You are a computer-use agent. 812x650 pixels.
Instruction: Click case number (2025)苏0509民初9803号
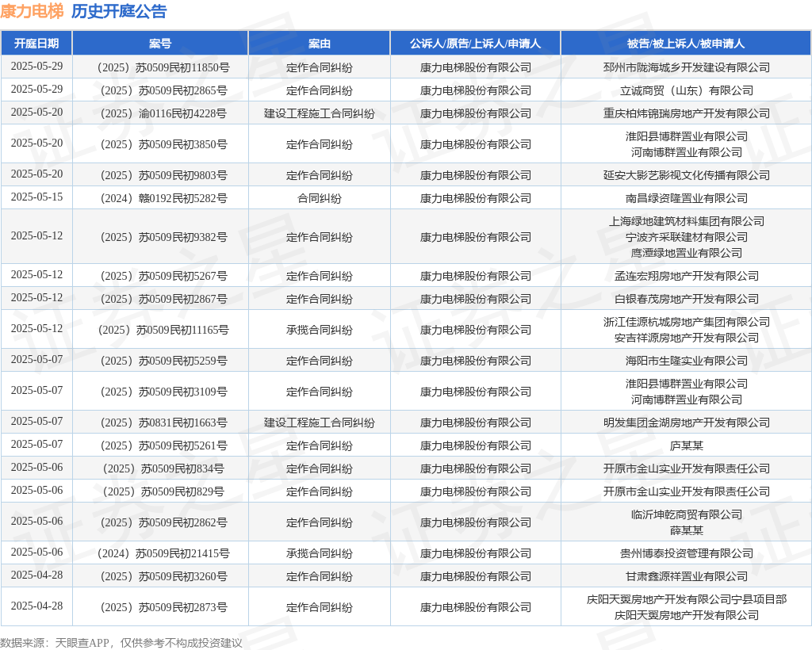(163, 175)
